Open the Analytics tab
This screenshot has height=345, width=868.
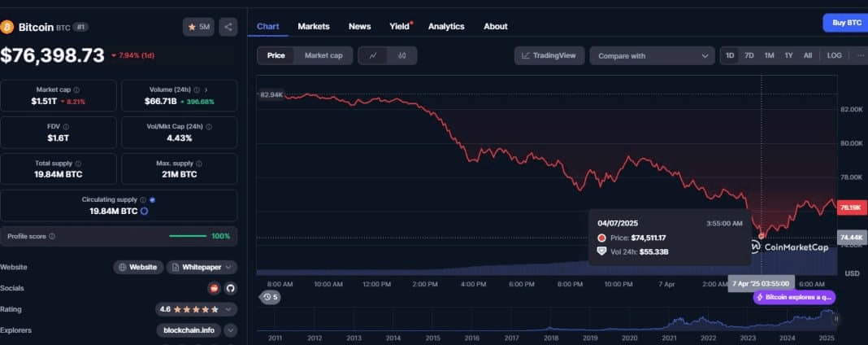pyautogui.click(x=446, y=26)
